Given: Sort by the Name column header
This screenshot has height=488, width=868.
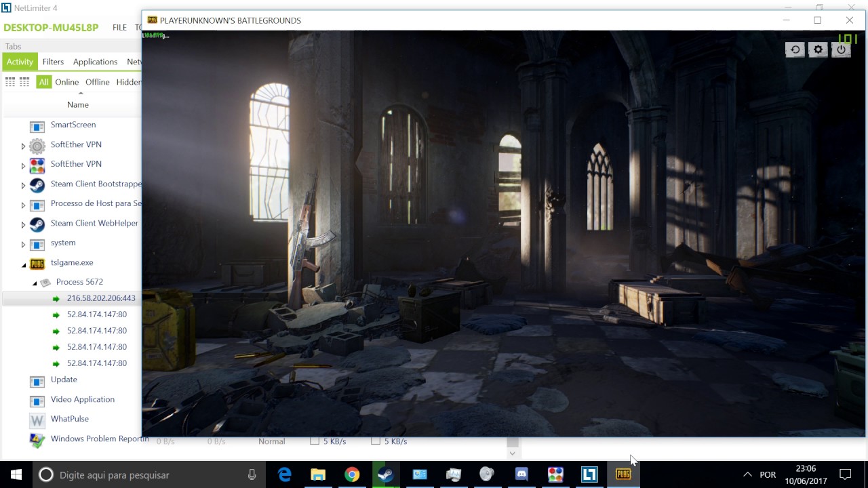Looking at the screenshot, I should tap(78, 104).
